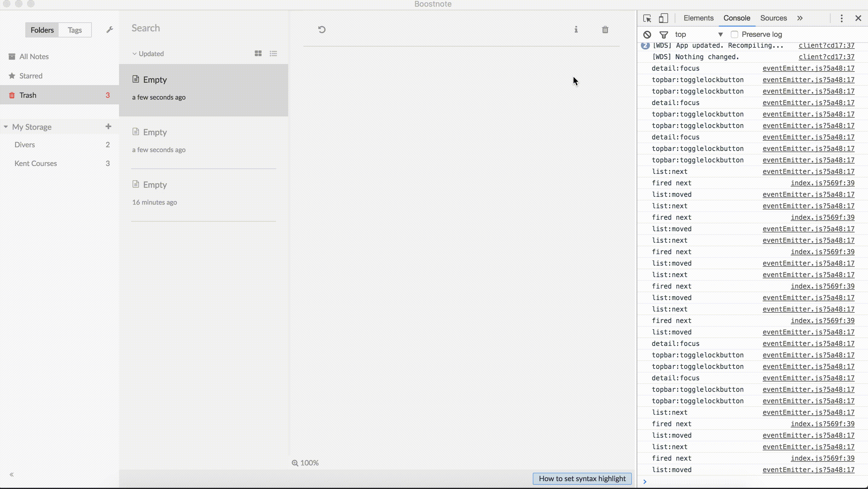Click the Search input field
Viewport: 868px width, 489px height.
202,28
